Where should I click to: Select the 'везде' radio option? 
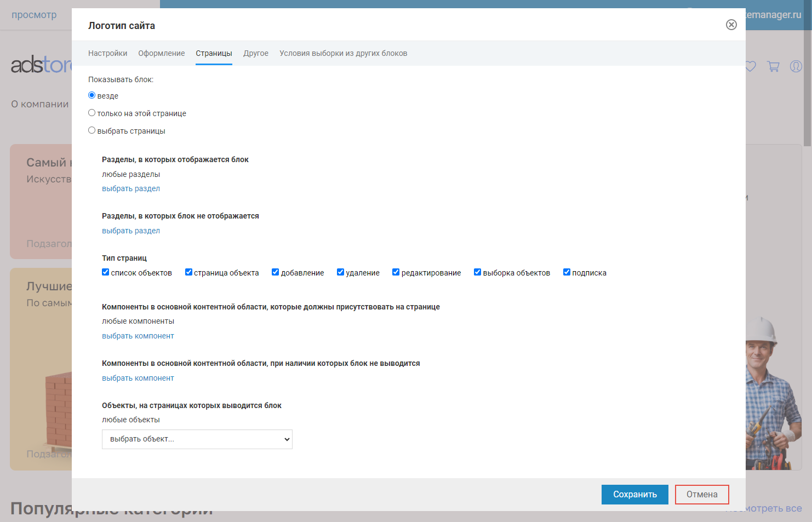point(92,95)
